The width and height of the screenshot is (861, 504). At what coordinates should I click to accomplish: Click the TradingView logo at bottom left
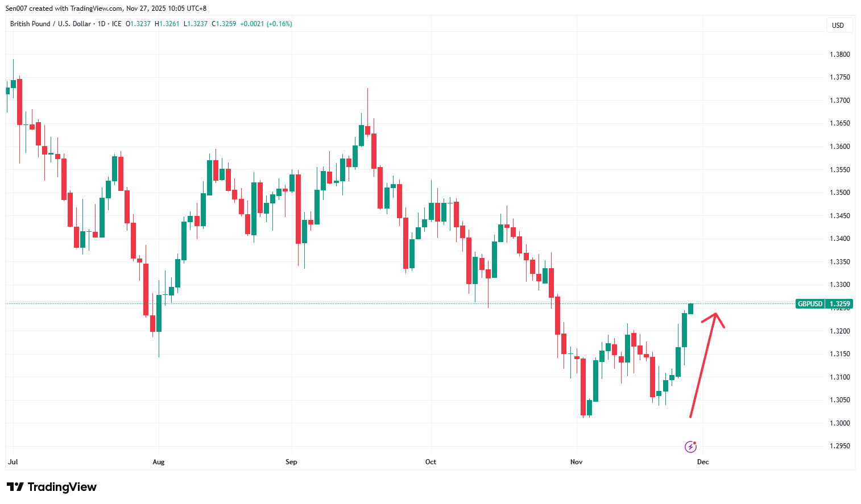[51, 487]
